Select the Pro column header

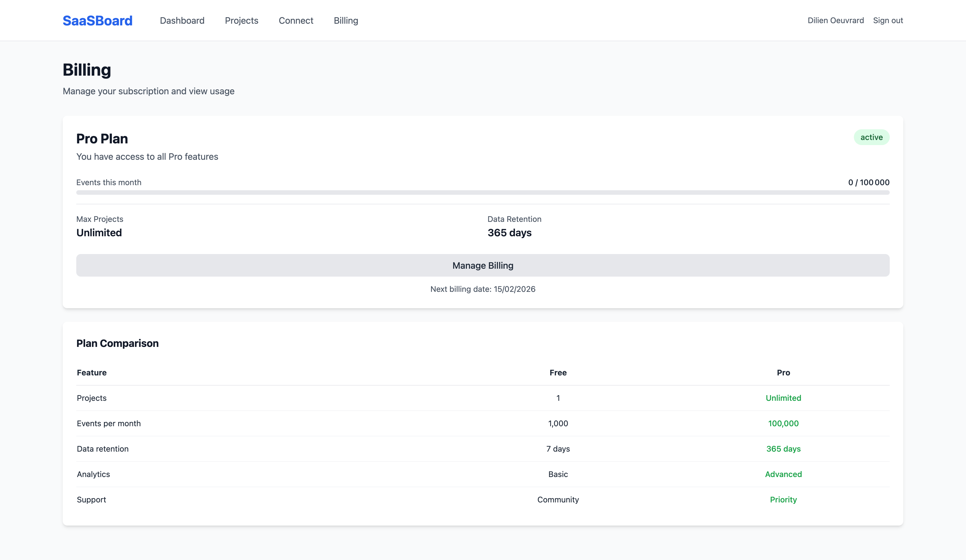(783, 372)
